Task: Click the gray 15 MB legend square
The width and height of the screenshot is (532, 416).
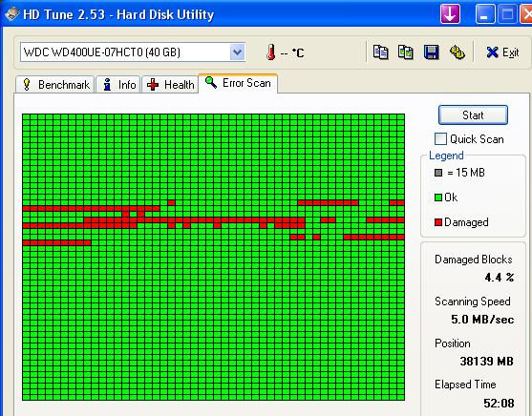Action: [x=438, y=173]
